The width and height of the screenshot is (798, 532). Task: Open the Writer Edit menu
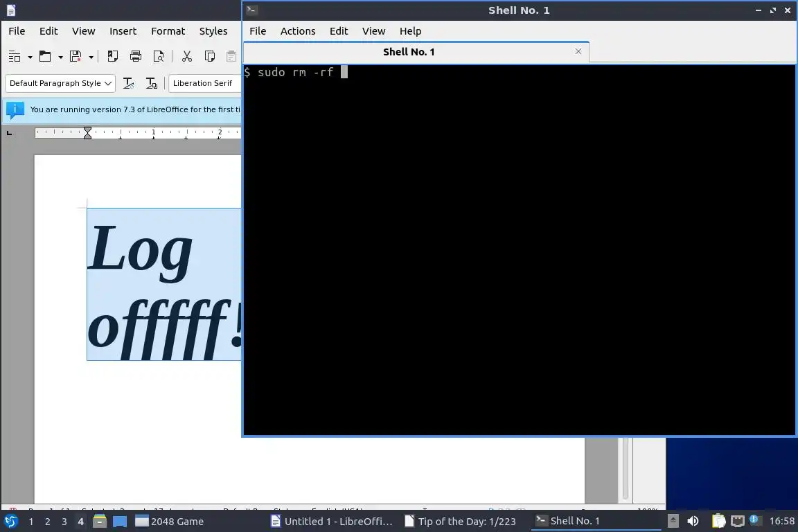coord(48,31)
